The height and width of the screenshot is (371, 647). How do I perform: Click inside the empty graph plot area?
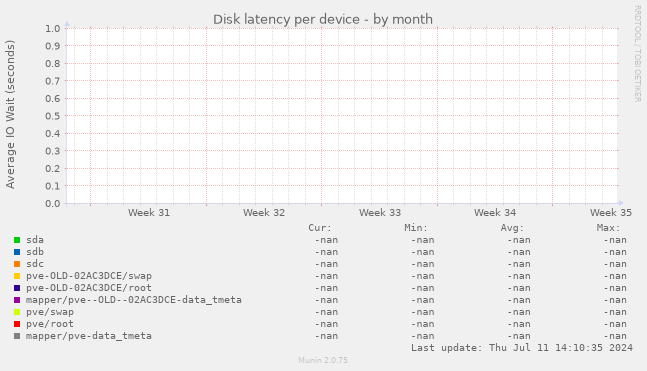click(x=342, y=116)
